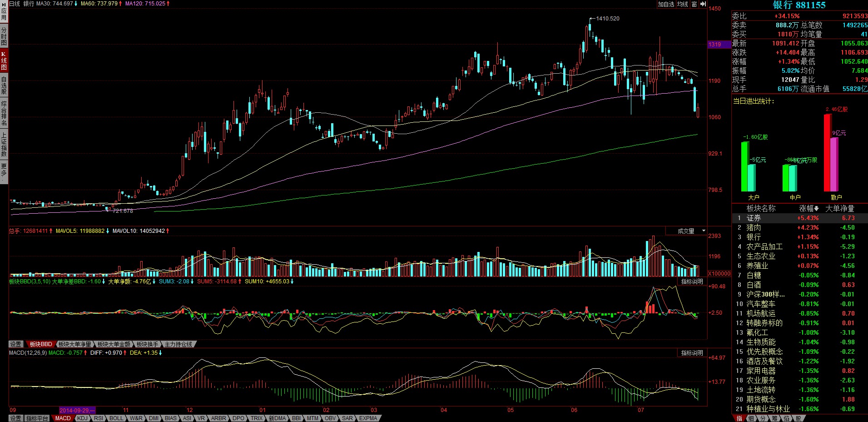868x422 pixels.
Task: Click 加自选 to add to watchlist
Action: tap(666, 4)
